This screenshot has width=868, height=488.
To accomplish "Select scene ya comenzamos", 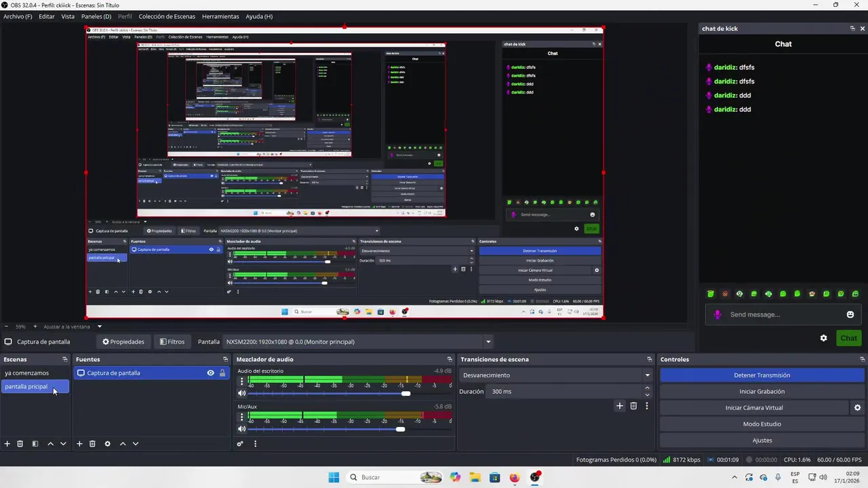I will [x=35, y=373].
